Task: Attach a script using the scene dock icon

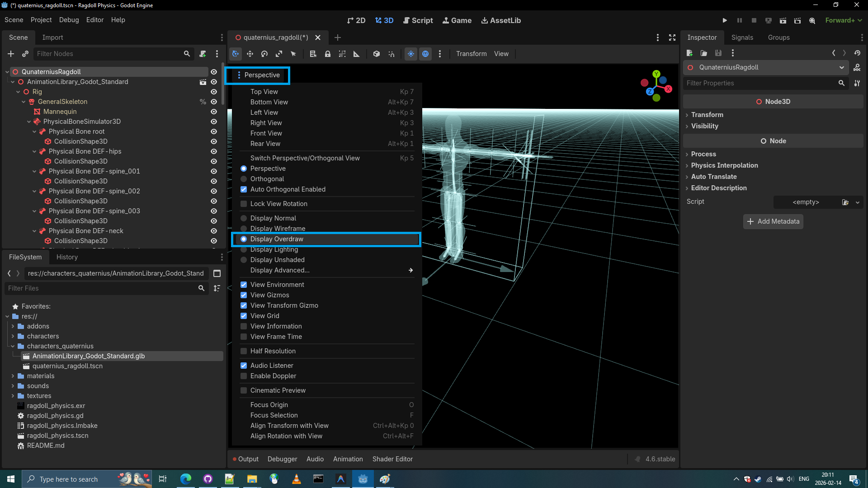Action: pos(203,54)
